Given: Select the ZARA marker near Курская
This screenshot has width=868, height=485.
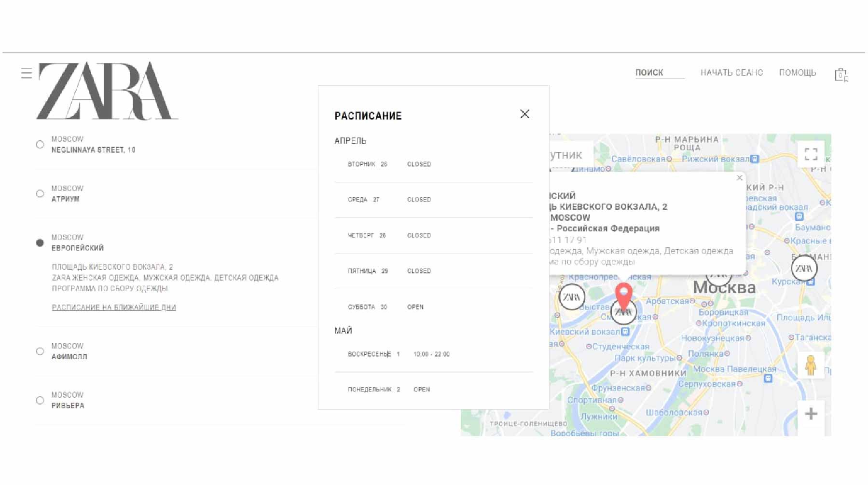Looking at the screenshot, I should [x=804, y=268].
